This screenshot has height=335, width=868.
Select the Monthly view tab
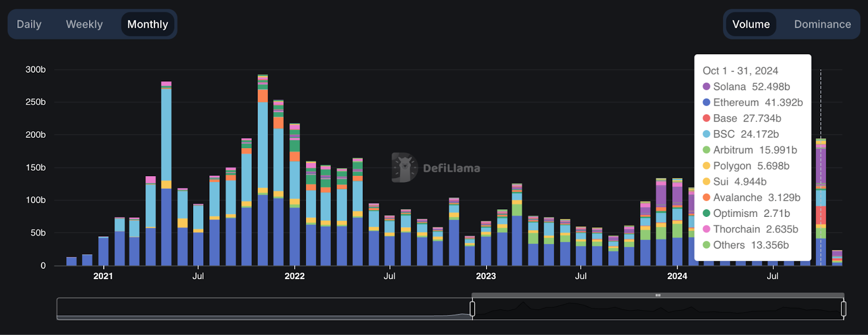(x=148, y=24)
